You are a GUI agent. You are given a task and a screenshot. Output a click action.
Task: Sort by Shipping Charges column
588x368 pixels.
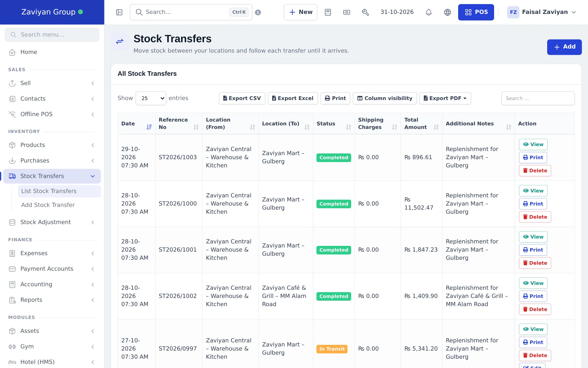tap(378, 123)
